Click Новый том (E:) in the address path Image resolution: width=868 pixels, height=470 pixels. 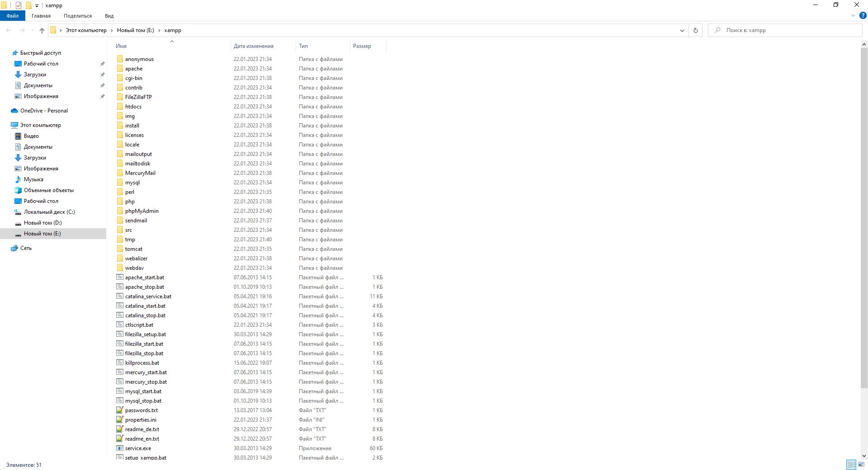pos(136,30)
